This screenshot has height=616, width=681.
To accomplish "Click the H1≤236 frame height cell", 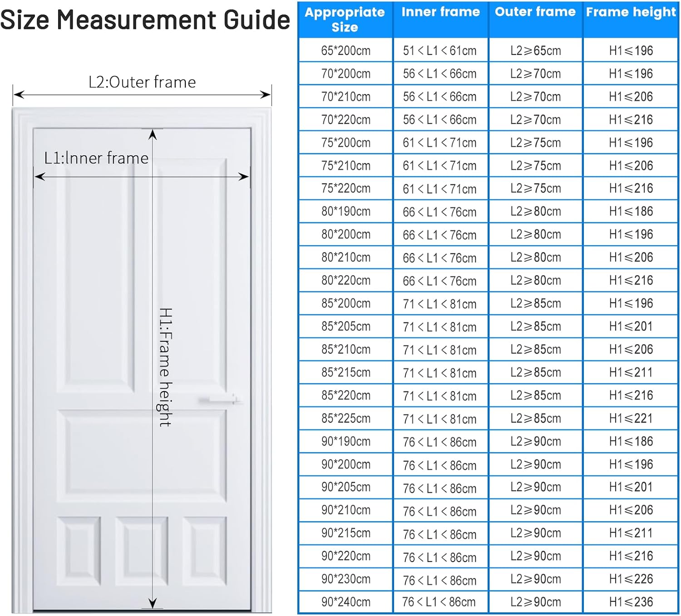I will (x=631, y=602).
